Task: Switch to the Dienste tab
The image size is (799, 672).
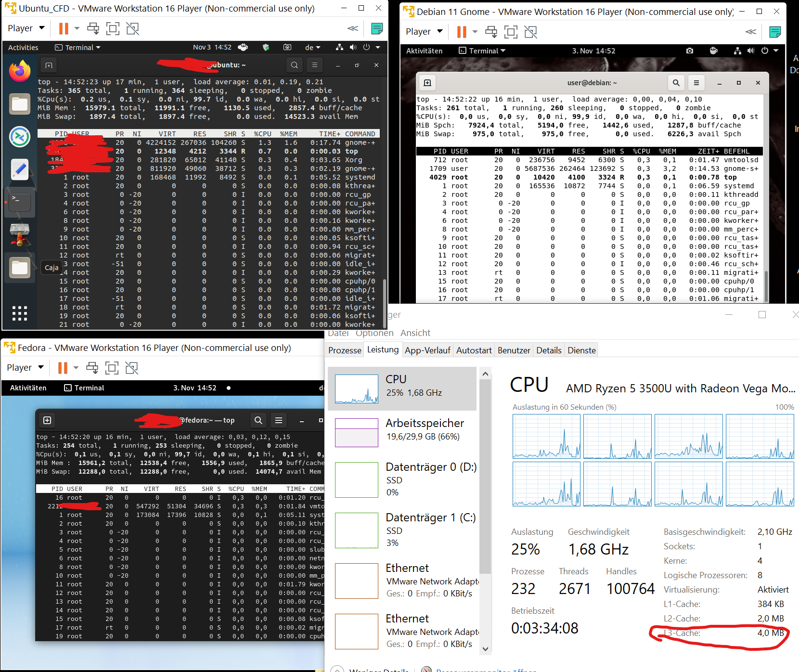Action: 582,350
